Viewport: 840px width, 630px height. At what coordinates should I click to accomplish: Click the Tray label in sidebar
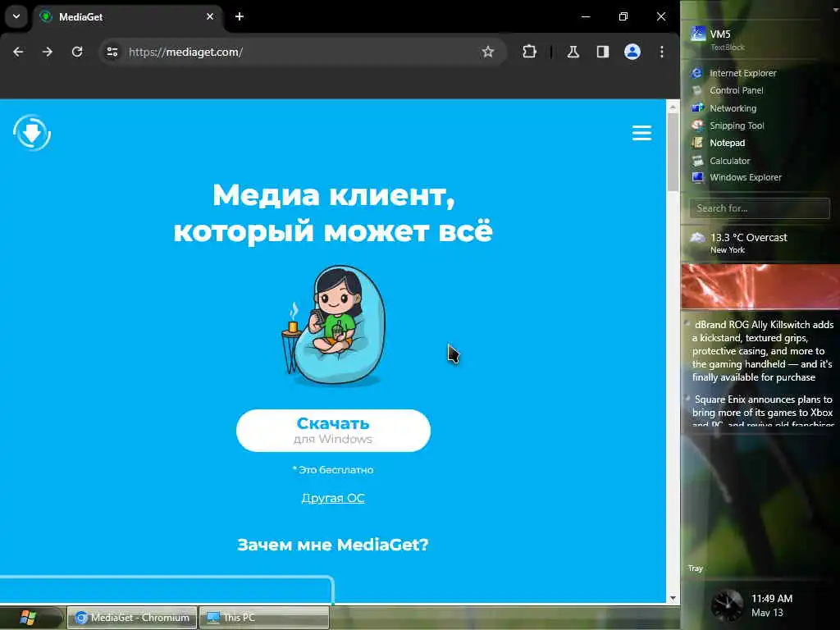point(696,568)
